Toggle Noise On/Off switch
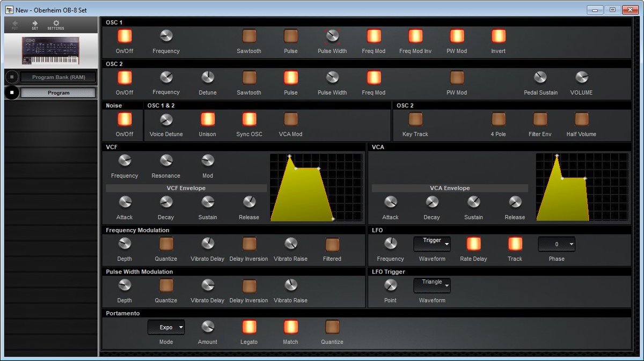644x361 pixels. [125, 119]
